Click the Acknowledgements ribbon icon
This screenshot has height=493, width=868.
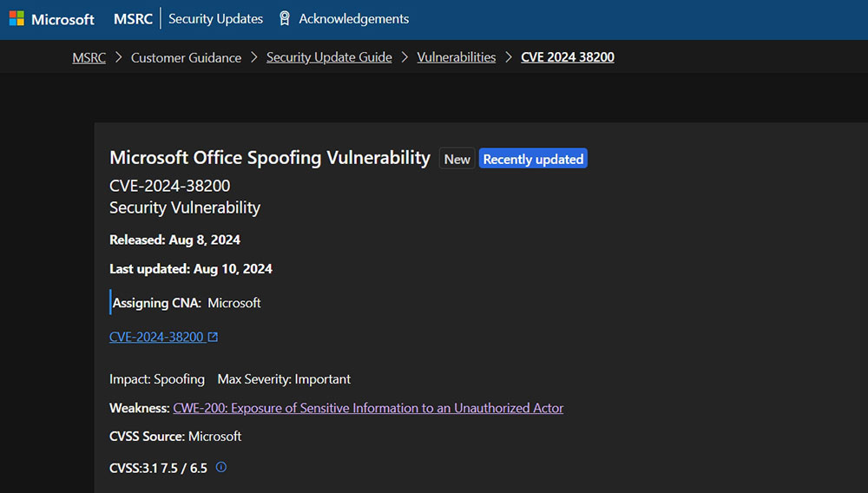pyautogui.click(x=284, y=19)
